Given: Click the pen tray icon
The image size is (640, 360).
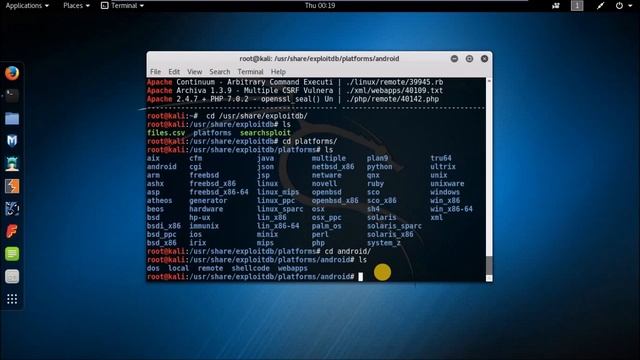Looking at the screenshot, I should tap(600, 6).
